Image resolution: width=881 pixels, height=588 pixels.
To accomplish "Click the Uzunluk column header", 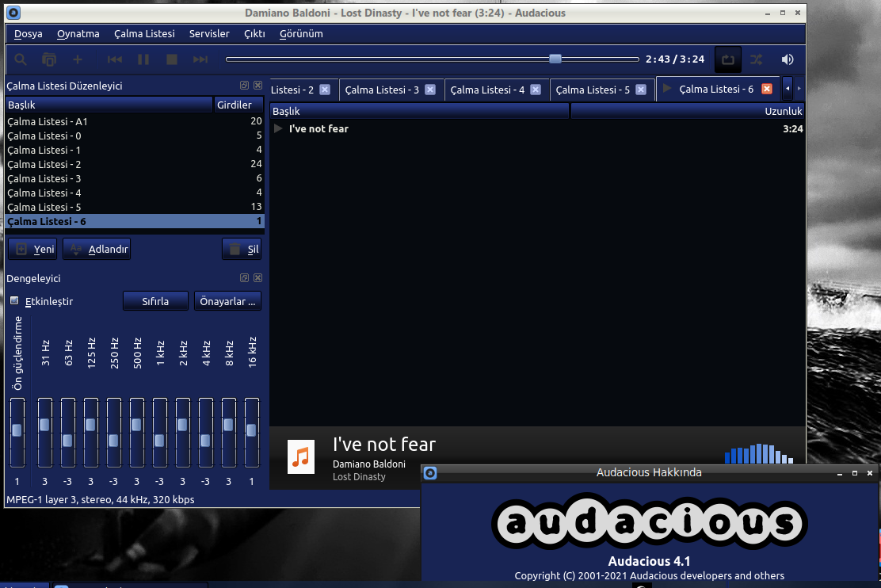I will [687, 111].
